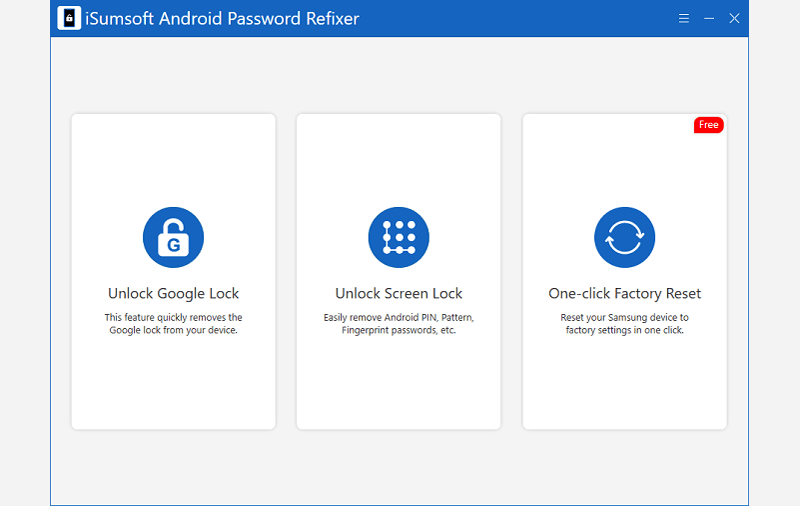Click the Unlock Screen Lock pattern icon

coord(398,238)
